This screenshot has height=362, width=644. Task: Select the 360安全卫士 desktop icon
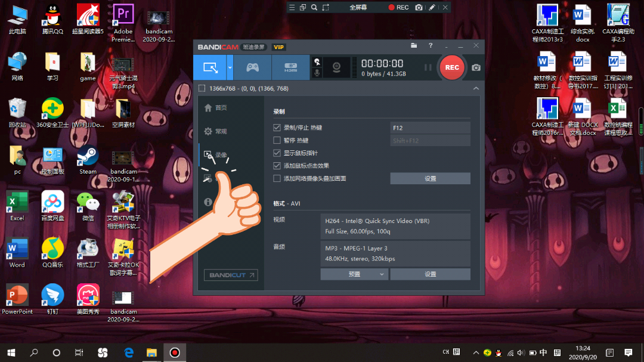point(52,113)
